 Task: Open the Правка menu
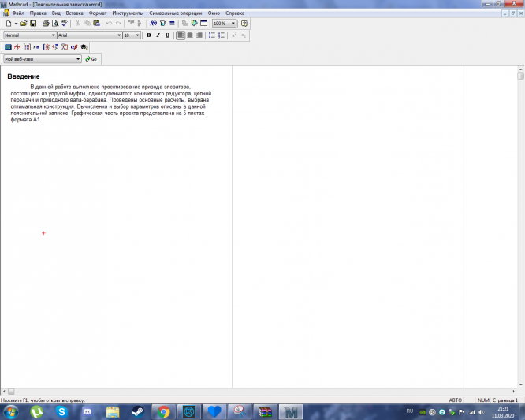tap(38, 13)
